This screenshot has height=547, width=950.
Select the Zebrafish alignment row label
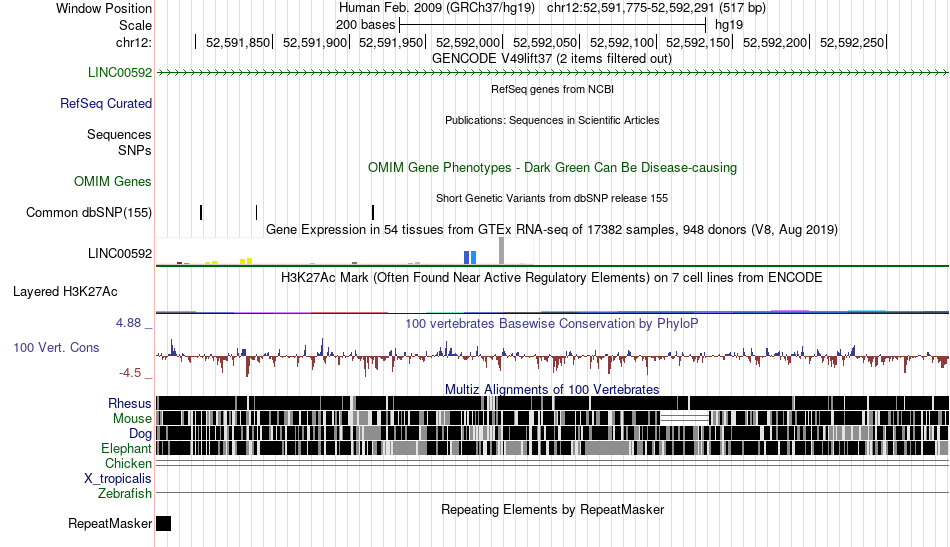[x=125, y=494]
